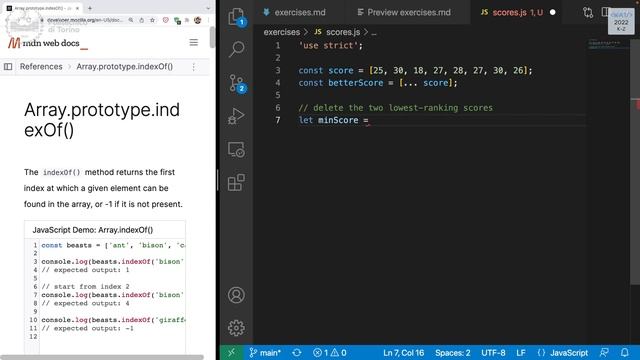Click '// start from index 2' demo comment
Image resolution: width=640 pixels, height=360 pixels.
[x=85, y=287]
